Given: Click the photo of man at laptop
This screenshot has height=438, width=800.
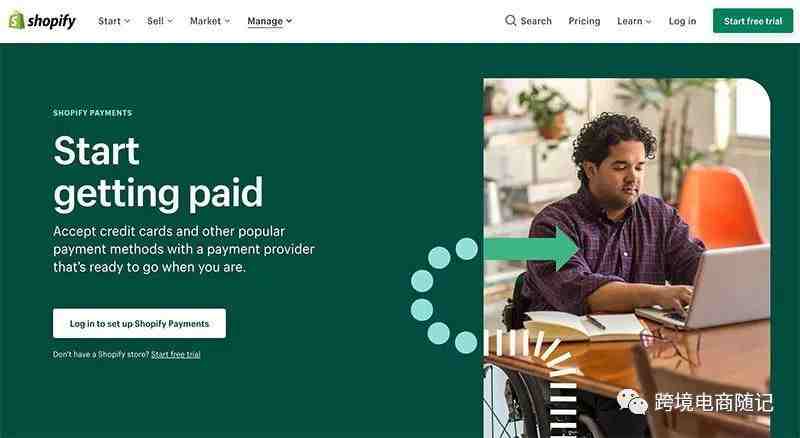Looking at the screenshot, I should pos(627,258).
